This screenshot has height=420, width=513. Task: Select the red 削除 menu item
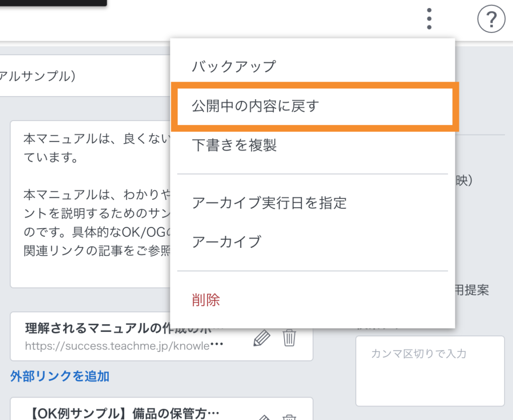pyautogui.click(x=206, y=300)
